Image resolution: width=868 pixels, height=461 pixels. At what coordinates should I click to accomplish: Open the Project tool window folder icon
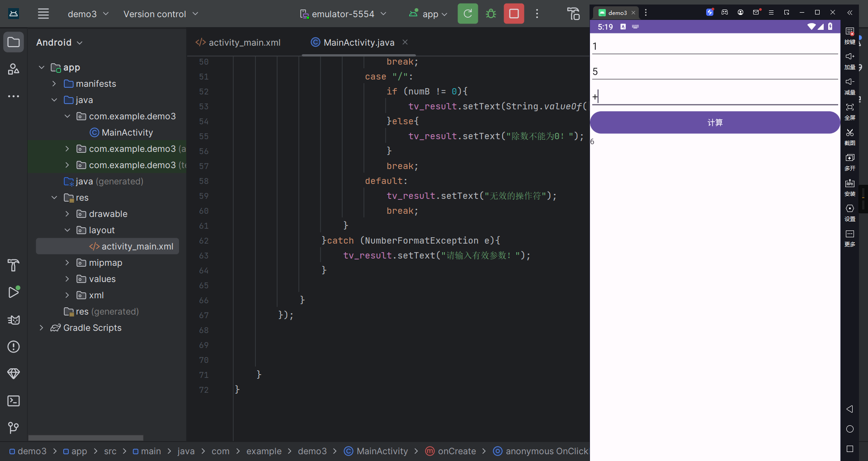14,42
